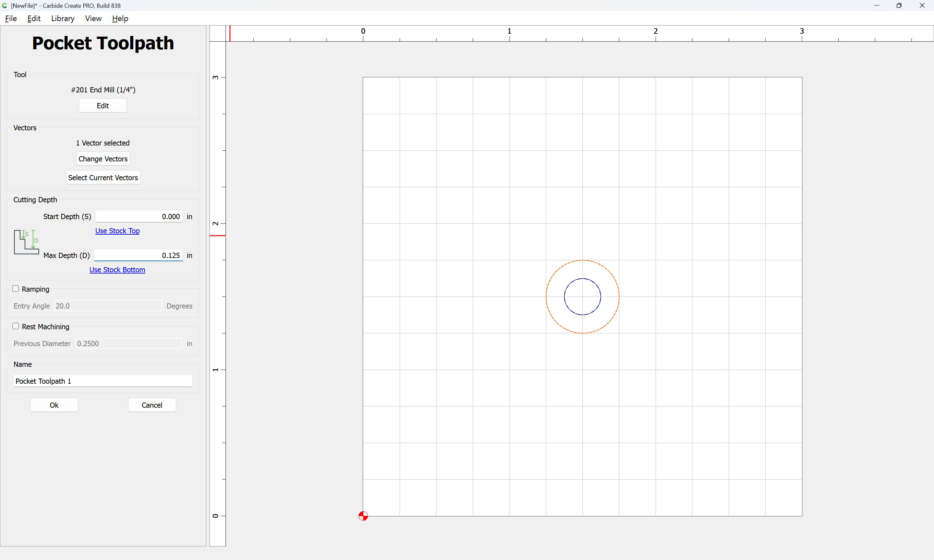Click the Use Stock Top link
934x560 pixels.
tap(117, 230)
